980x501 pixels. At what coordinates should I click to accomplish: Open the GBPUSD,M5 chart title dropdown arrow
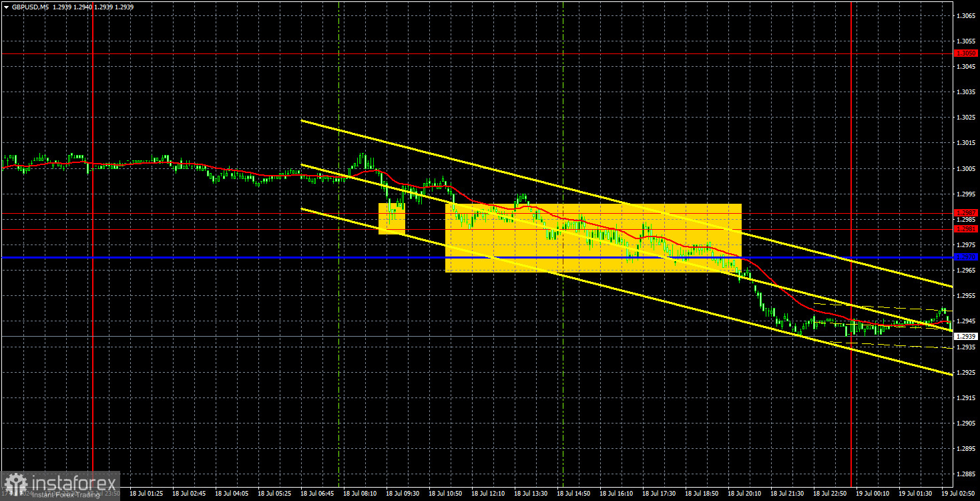coord(7,6)
